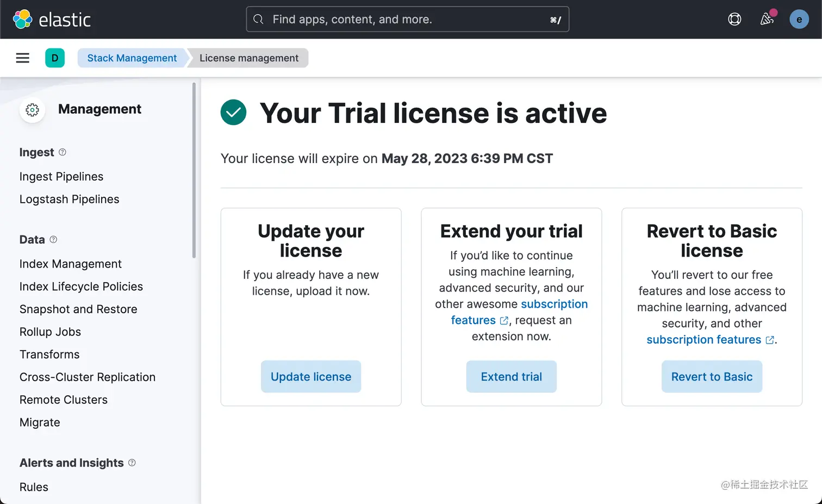Viewport: 822px width, 504px height.
Task: Click 'Your Trial license is active' heading
Action: tap(433, 113)
